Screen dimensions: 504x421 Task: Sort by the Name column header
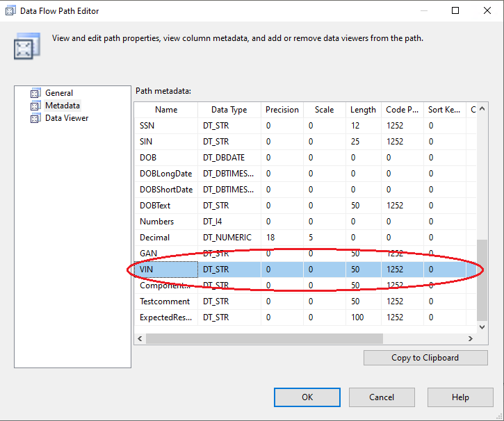tap(166, 110)
